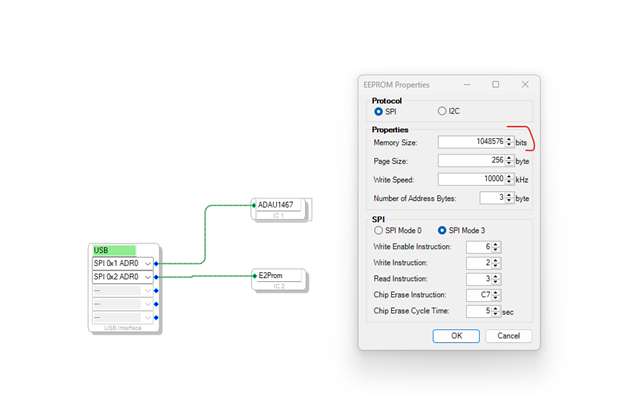Click the EEPROM Properties title text
The height and width of the screenshot is (396, 640).
pos(396,85)
